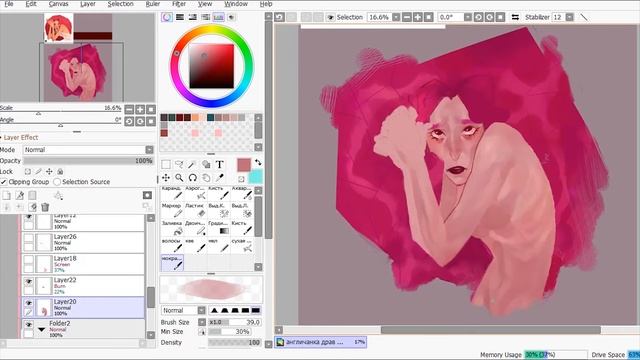Open the Canvas menu

58,4
